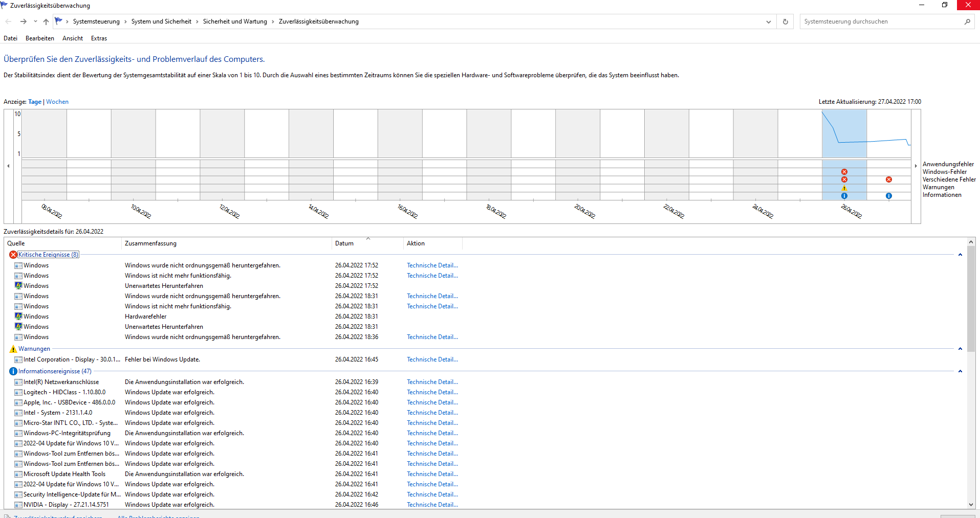Click the icon of the Windows-PC-Integritätsprüfung row

[x=18, y=433]
